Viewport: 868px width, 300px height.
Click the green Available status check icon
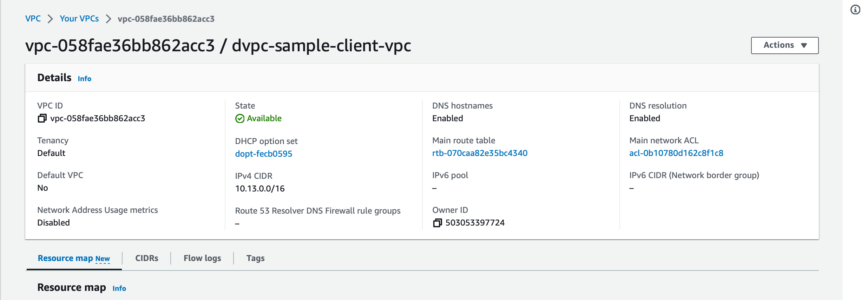[x=240, y=119]
